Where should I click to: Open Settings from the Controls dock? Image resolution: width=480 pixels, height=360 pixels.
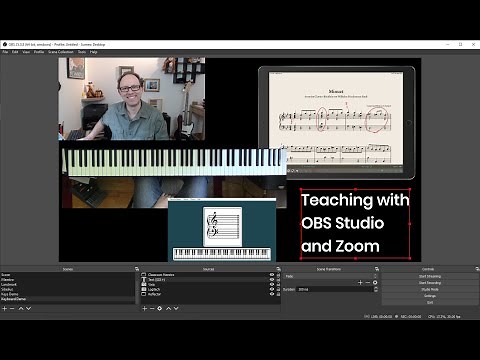tap(430, 296)
